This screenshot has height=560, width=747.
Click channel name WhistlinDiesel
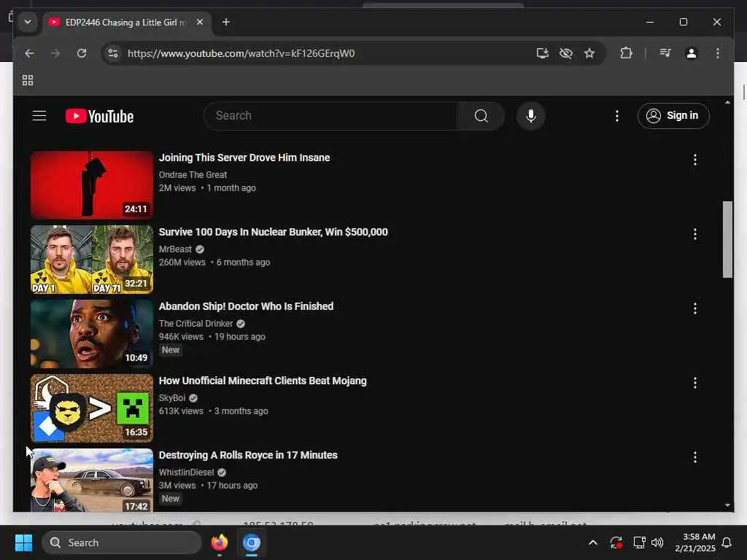186,472
